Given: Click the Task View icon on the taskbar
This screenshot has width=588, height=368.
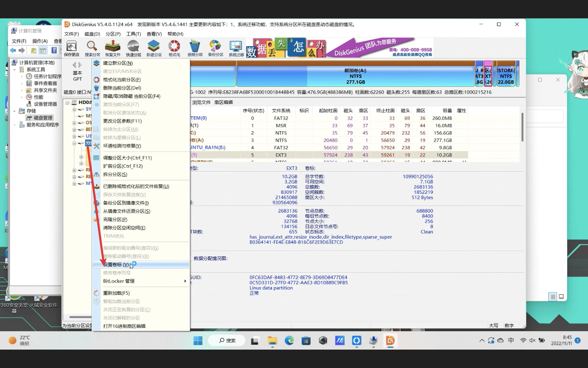Looking at the screenshot, I should 255,341.
